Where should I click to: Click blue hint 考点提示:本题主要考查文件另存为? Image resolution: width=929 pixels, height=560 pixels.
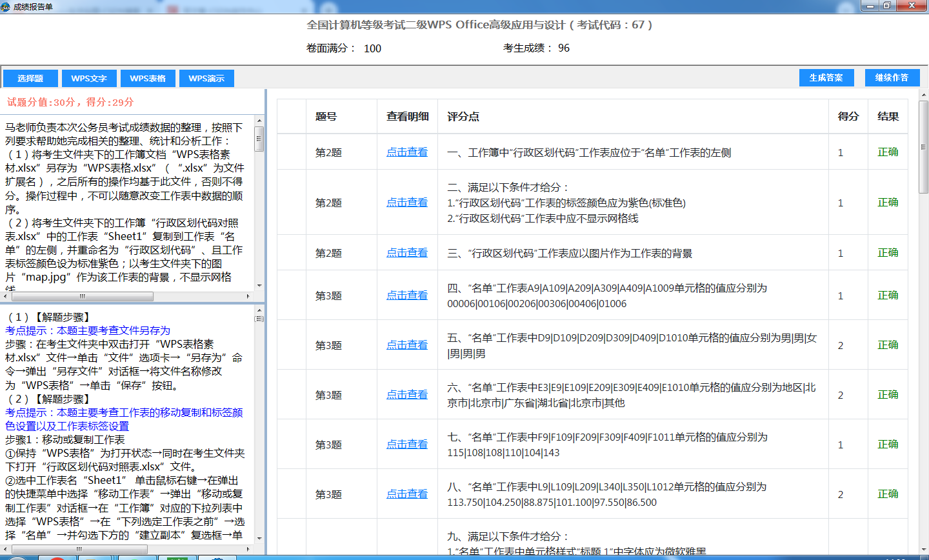[88, 330]
